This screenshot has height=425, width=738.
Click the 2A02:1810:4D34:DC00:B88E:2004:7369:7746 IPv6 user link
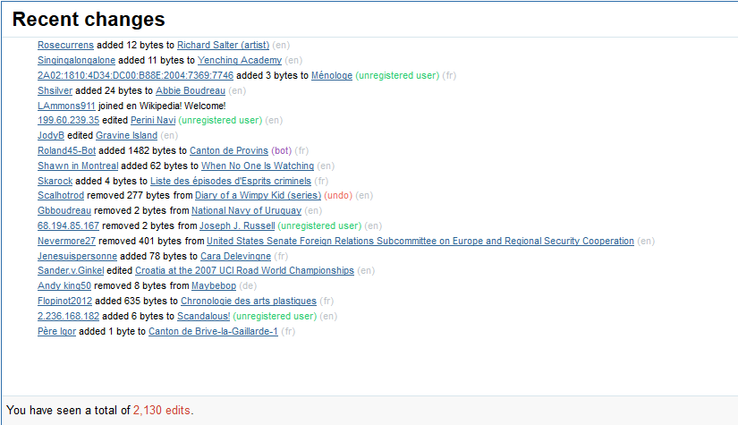pyautogui.click(x=136, y=75)
